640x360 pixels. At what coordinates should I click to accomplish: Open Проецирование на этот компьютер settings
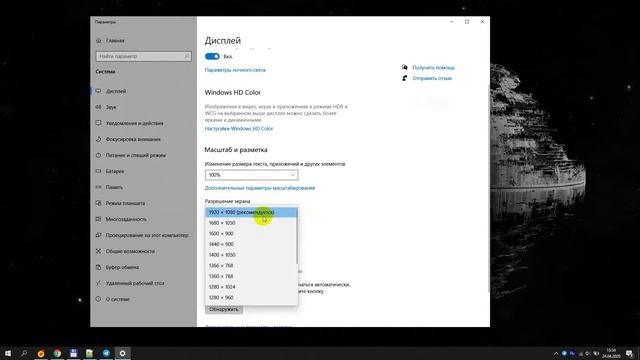point(143,235)
